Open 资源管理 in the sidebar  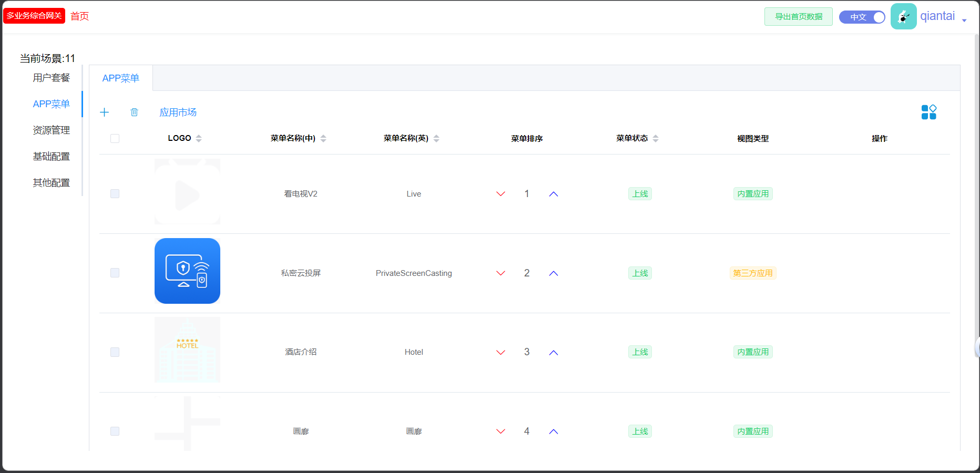pyautogui.click(x=51, y=130)
